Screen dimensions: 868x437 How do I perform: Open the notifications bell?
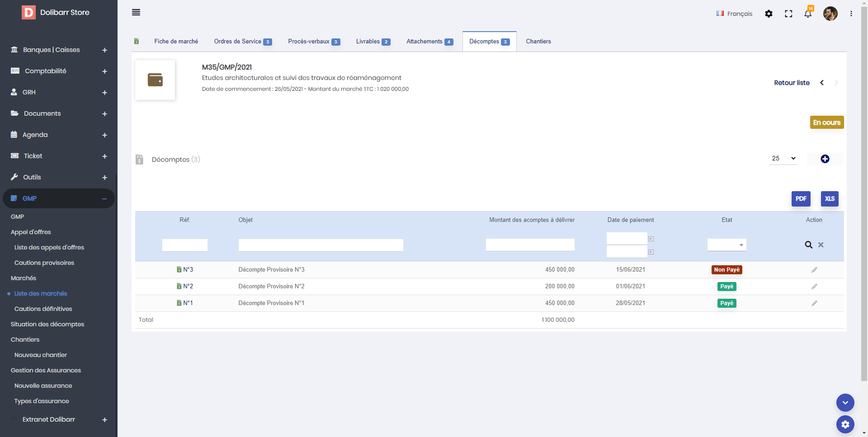[808, 14]
